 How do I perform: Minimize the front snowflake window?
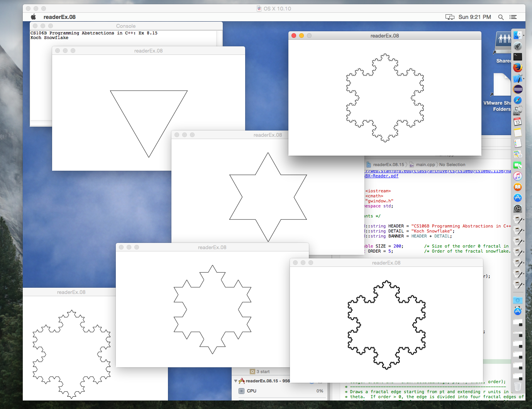(x=302, y=36)
